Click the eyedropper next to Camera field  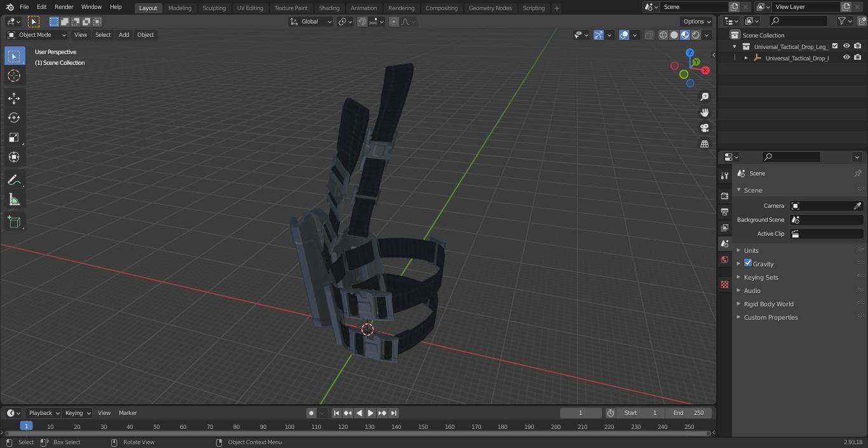pos(857,206)
